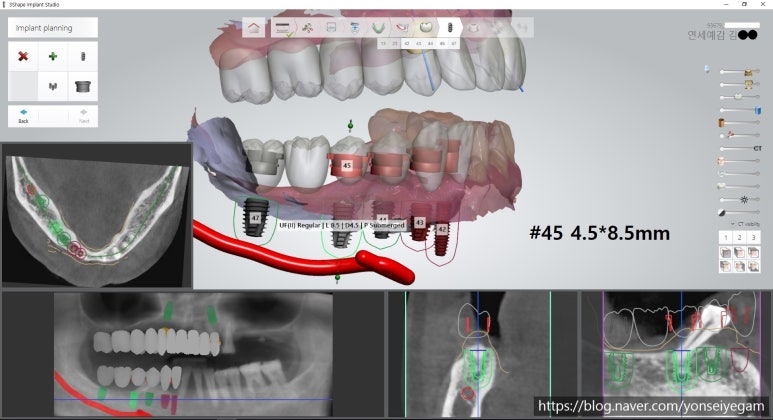Select CT visibility preset 1
This screenshot has height=420, width=773.
(x=726, y=237)
